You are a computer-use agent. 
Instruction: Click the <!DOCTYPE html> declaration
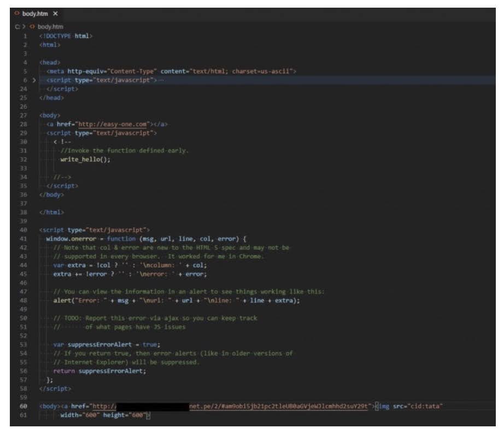pos(66,36)
